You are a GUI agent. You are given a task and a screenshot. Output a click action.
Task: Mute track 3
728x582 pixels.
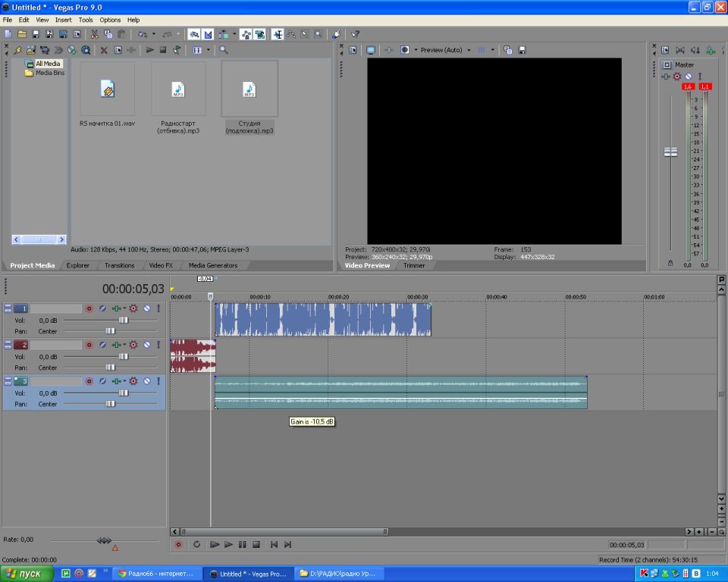(146, 381)
